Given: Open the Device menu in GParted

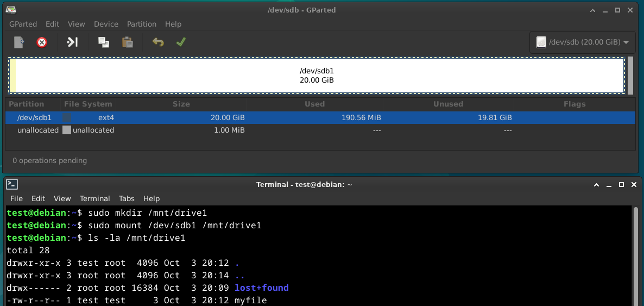Looking at the screenshot, I should (x=106, y=24).
